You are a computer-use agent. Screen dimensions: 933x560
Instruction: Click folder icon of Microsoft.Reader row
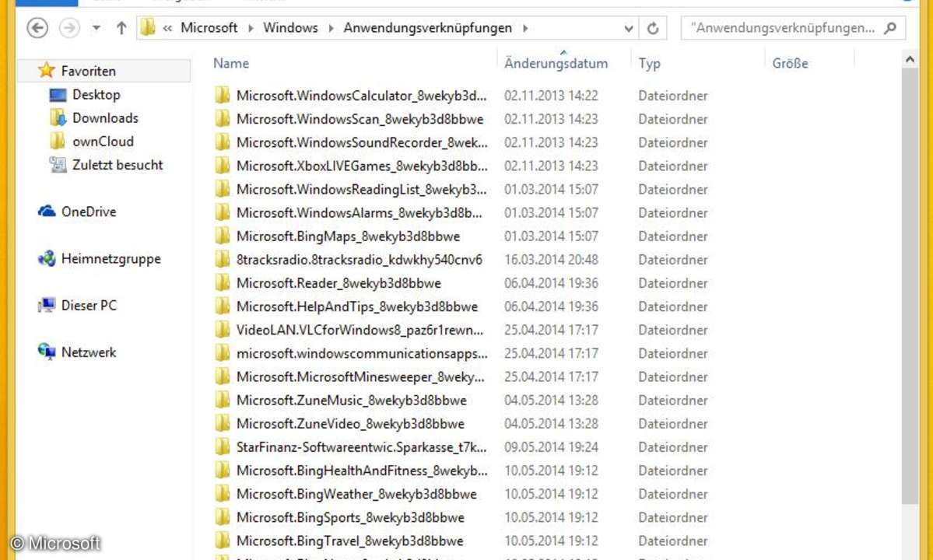pos(222,283)
